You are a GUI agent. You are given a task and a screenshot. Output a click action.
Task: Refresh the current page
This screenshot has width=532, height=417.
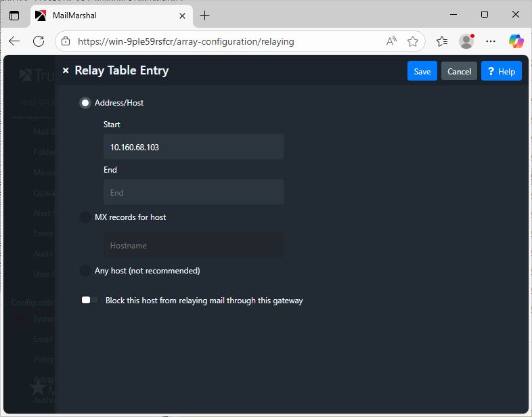(x=39, y=41)
